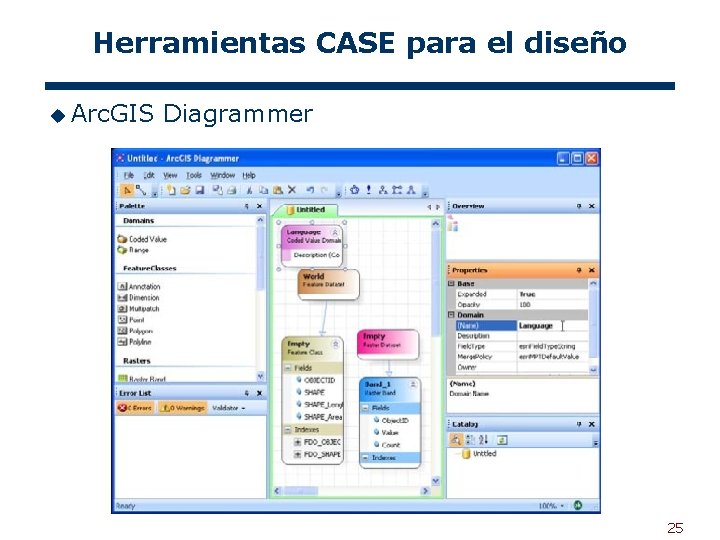Screen dimensions: 720x540
Task: Collapse Indexes section of Band_1 node
Action: (x=366, y=458)
